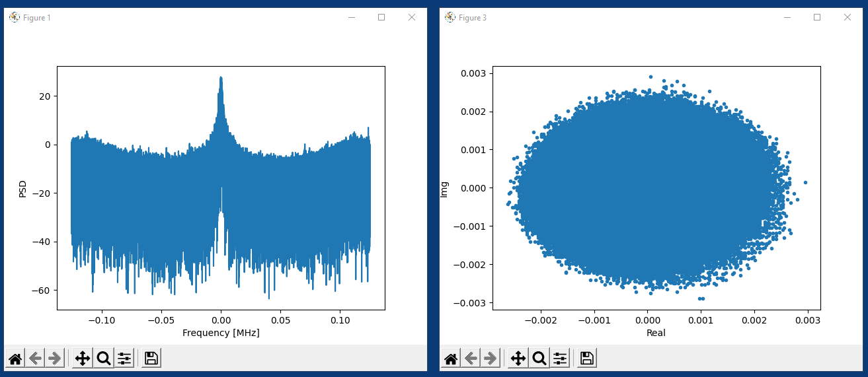Maximize the Figure 1 window
Screen dimensions: 868x377
click(381, 17)
